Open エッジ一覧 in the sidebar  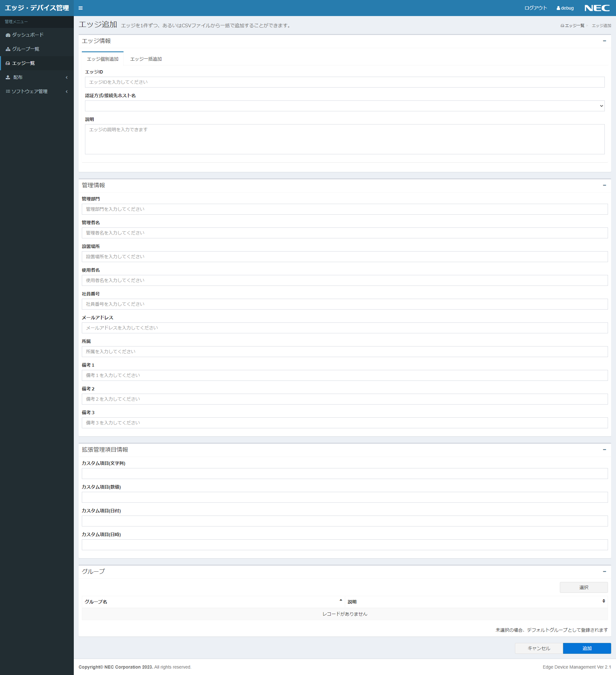(23, 63)
